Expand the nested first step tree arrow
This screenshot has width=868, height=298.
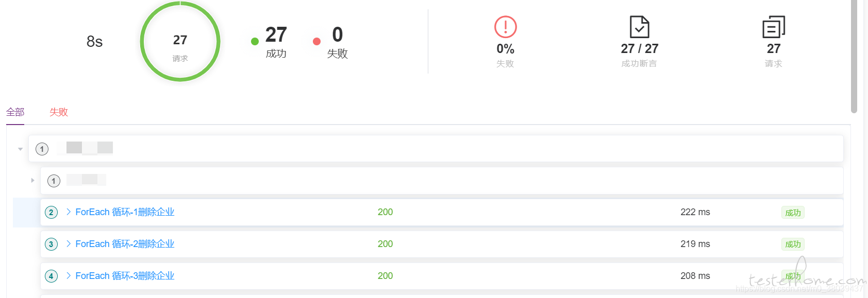tap(32, 181)
